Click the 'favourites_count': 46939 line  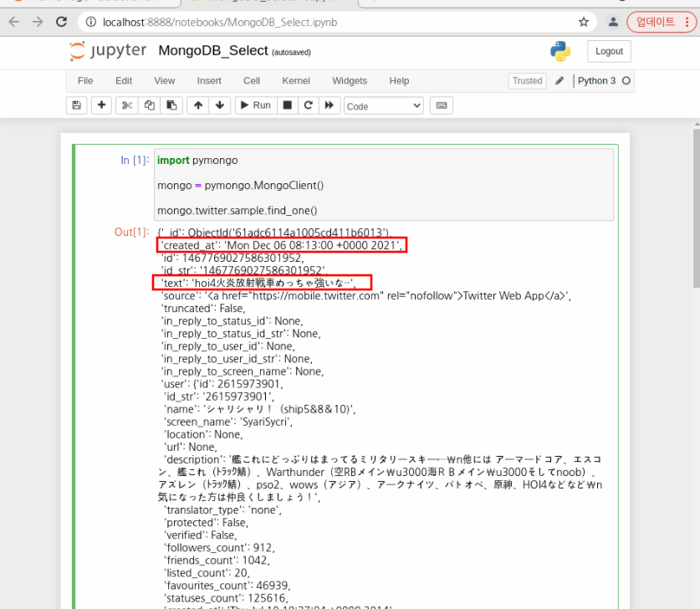coord(227,586)
